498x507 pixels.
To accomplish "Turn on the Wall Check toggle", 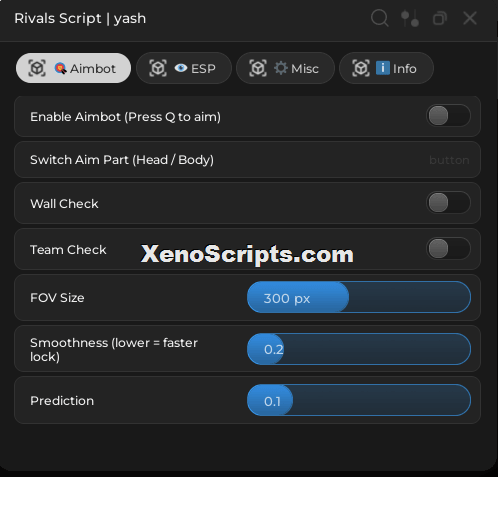I will click(448, 203).
